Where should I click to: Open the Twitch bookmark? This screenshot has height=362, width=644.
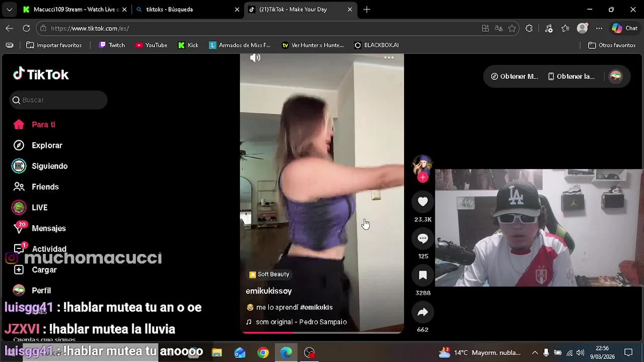pyautogui.click(x=112, y=45)
